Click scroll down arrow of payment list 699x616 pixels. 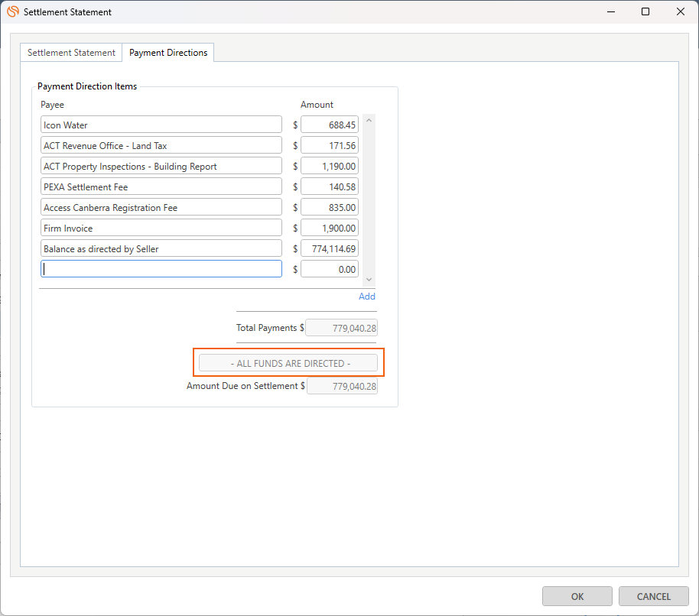(x=369, y=280)
